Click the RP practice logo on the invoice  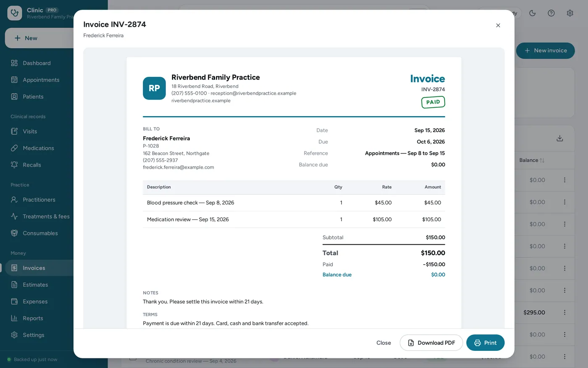click(154, 88)
